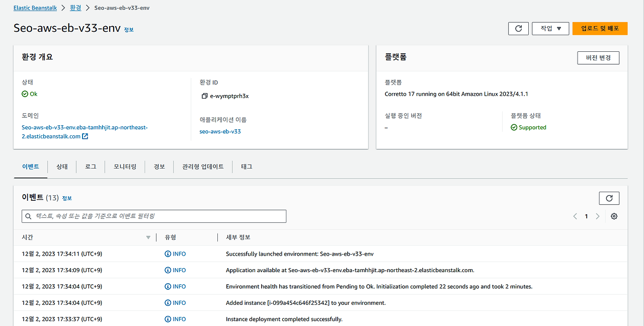The height and width of the screenshot is (326, 644).
Task: Go to next events page arrow
Action: pyautogui.click(x=598, y=216)
